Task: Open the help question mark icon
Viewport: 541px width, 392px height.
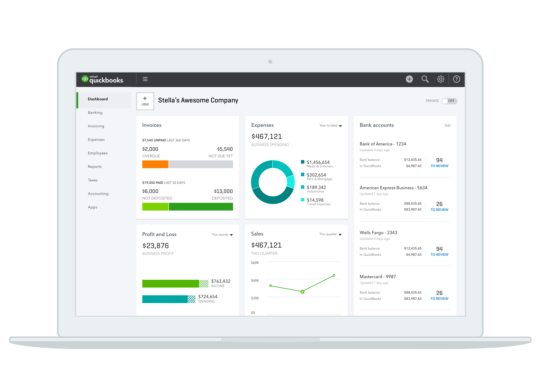Action: [457, 79]
